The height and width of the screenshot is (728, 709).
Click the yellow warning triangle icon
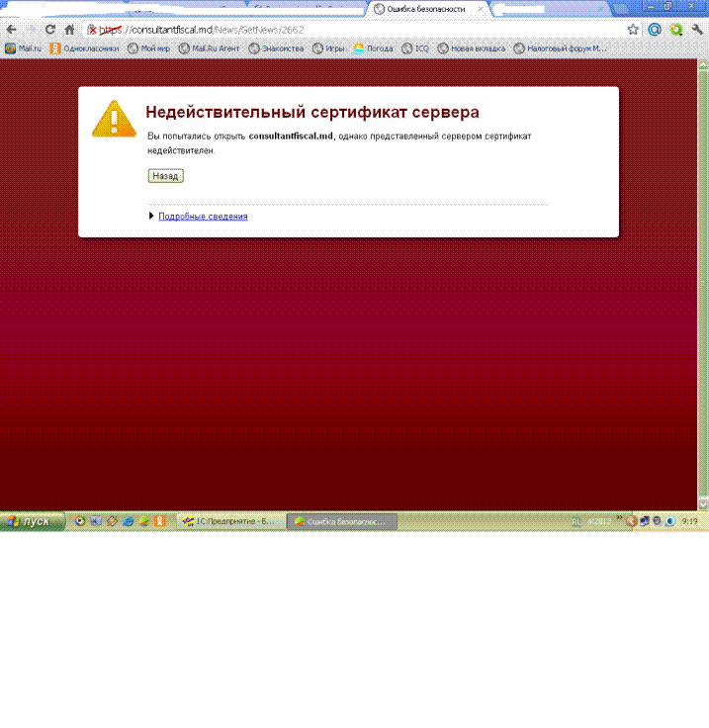click(x=114, y=119)
